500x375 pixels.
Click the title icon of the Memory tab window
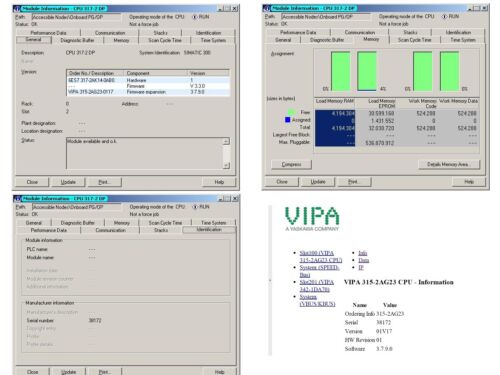pos(267,8)
